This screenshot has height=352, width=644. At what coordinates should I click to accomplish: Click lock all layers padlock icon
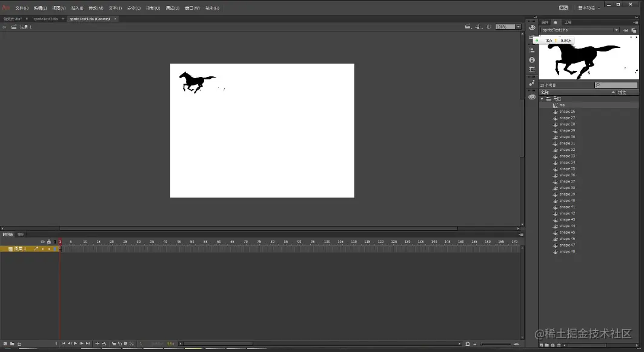(x=49, y=242)
